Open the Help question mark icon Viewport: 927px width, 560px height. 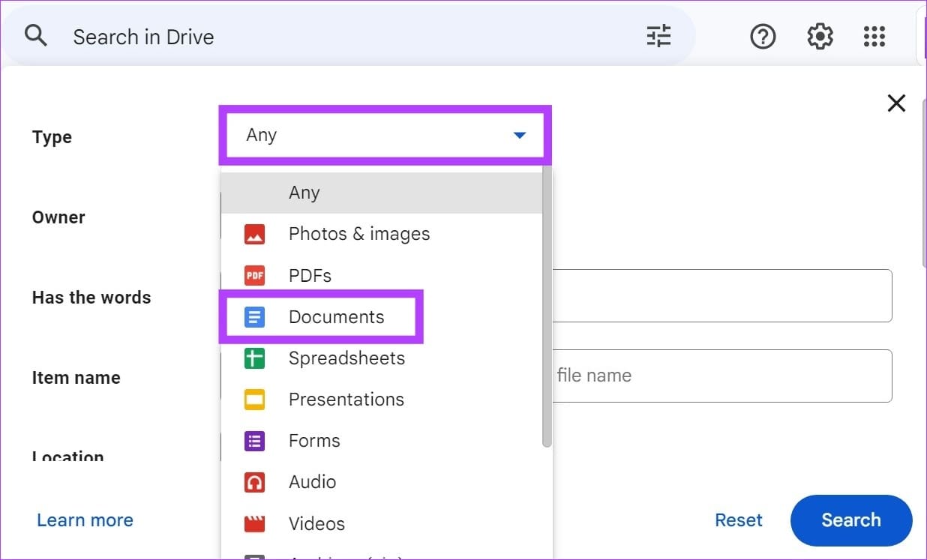763,36
